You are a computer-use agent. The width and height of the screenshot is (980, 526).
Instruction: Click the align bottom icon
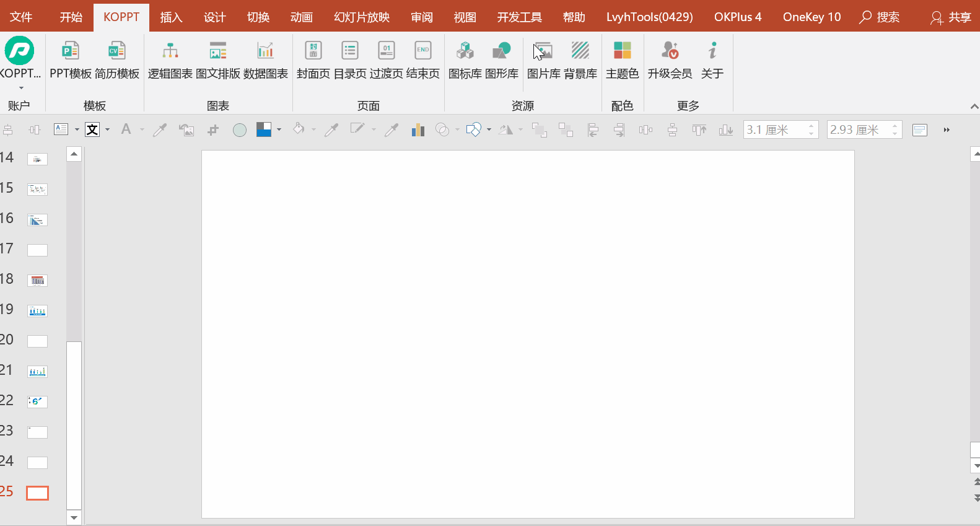tap(726, 129)
